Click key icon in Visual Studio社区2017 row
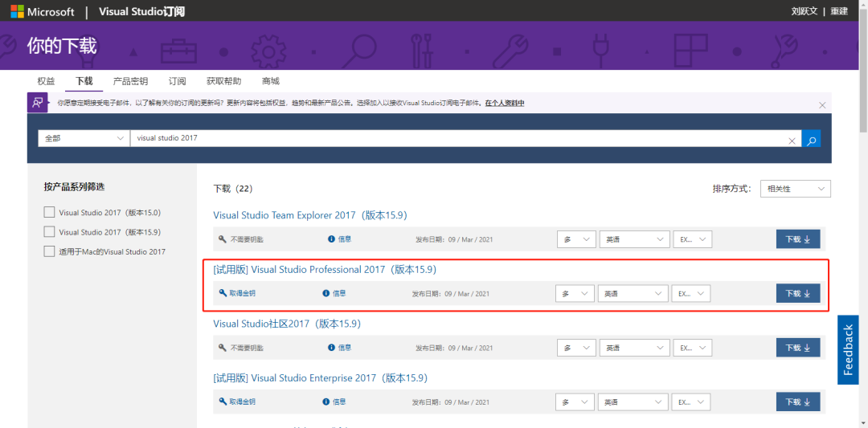Viewport: 868px width, 428px height. pos(223,348)
